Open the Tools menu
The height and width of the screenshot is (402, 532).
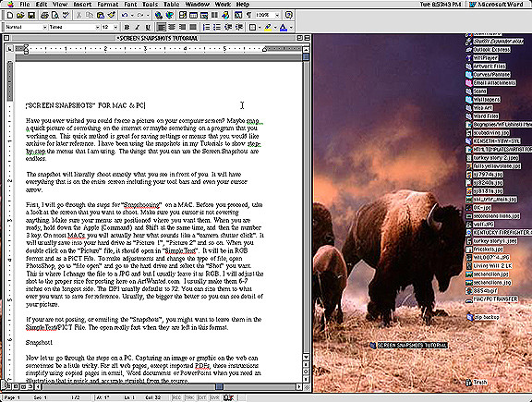tap(150, 5)
